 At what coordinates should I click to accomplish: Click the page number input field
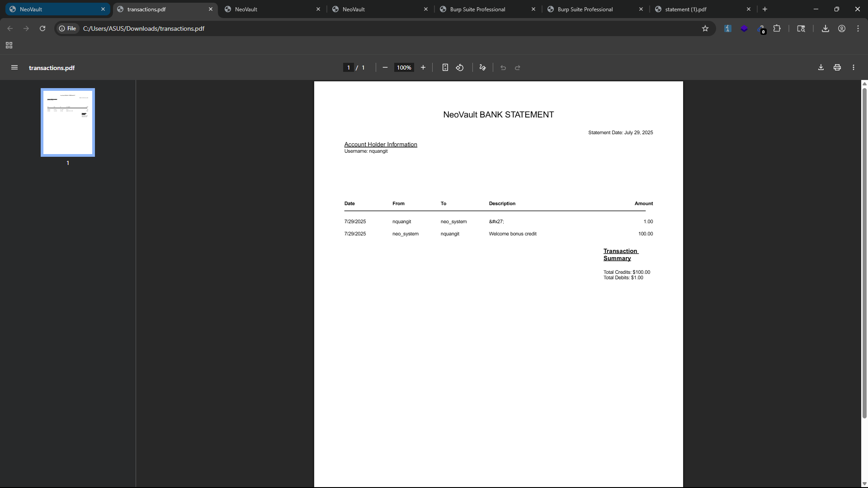coord(349,68)
